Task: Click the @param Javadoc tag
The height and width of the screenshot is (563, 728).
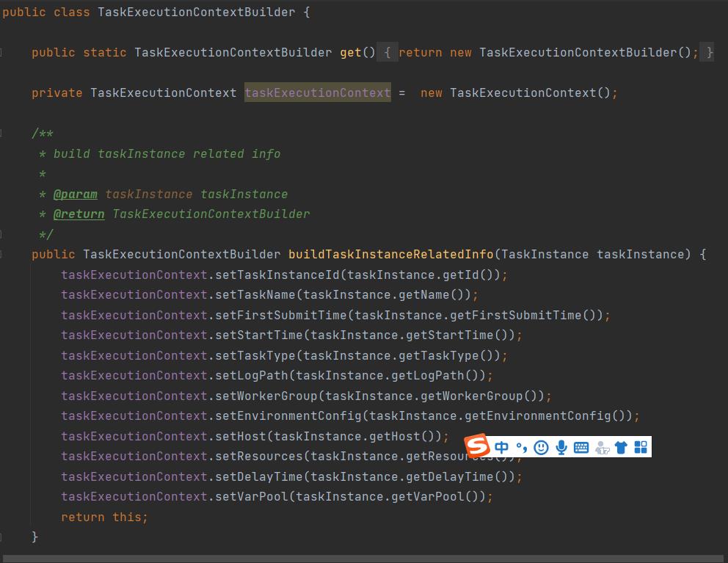Action: (x=75, y=195)
